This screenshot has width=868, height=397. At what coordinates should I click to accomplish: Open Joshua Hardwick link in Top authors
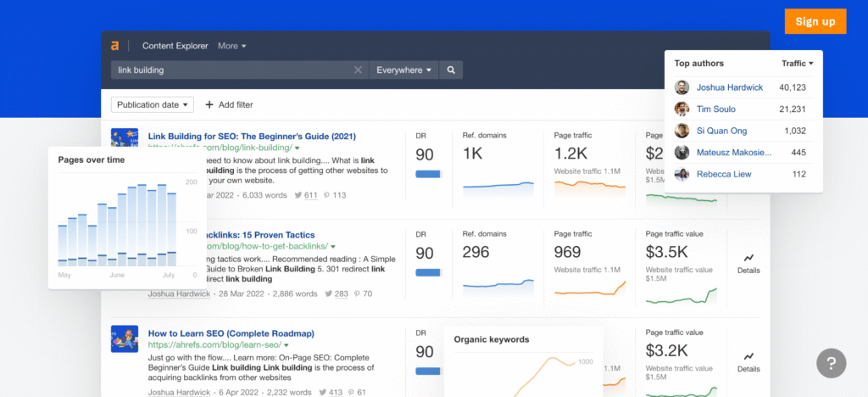(730, 87)
